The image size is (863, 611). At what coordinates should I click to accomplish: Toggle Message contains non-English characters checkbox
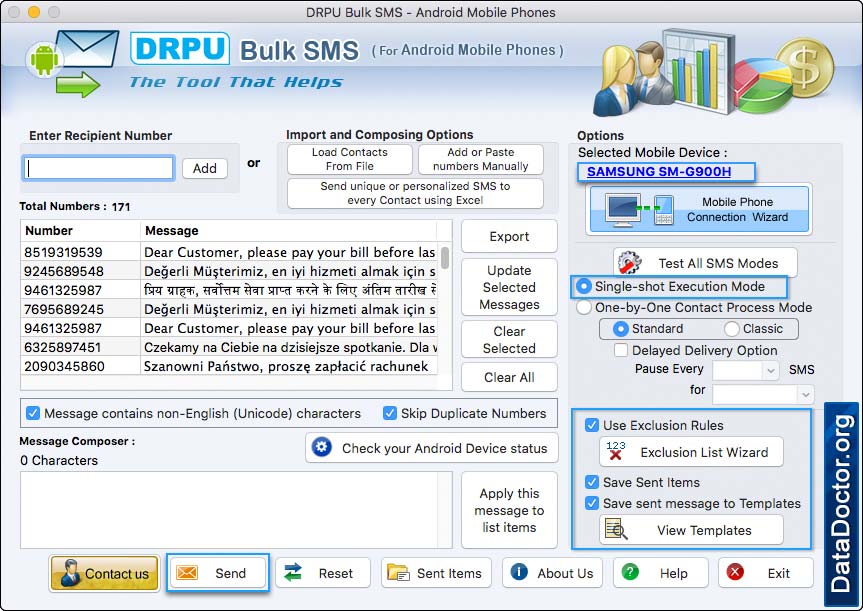coord(33,413)
